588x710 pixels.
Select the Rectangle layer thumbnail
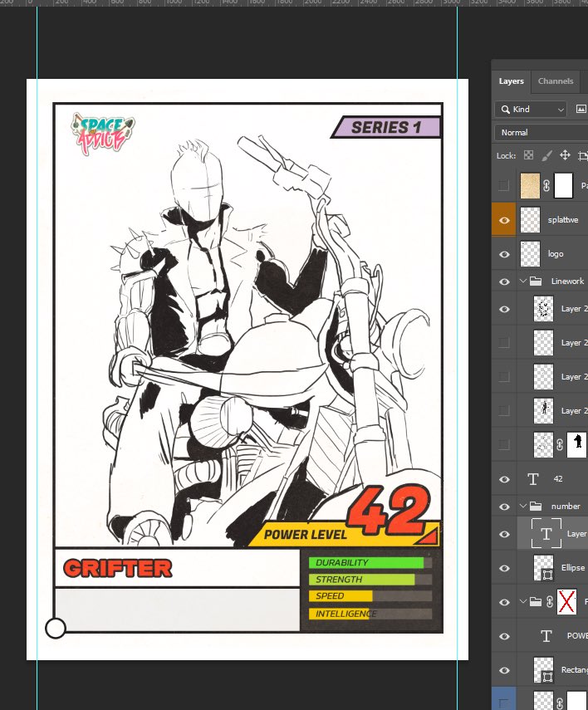point(544,670)
